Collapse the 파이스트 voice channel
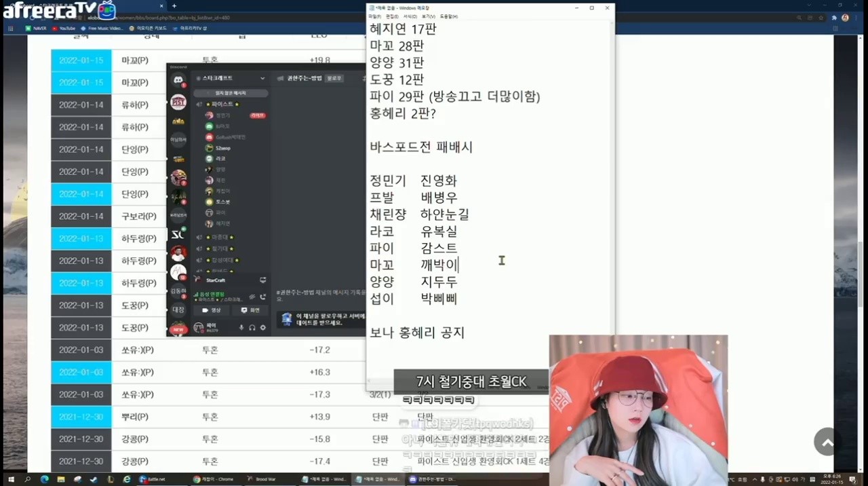Image resolution: width=868 pixels, height=486 pixels. click(x=220, y=104)
